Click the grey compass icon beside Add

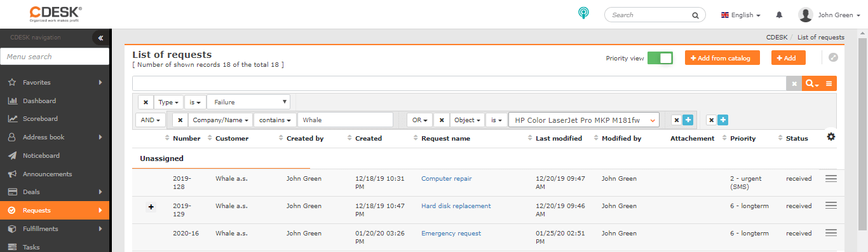tap(834, 57)
